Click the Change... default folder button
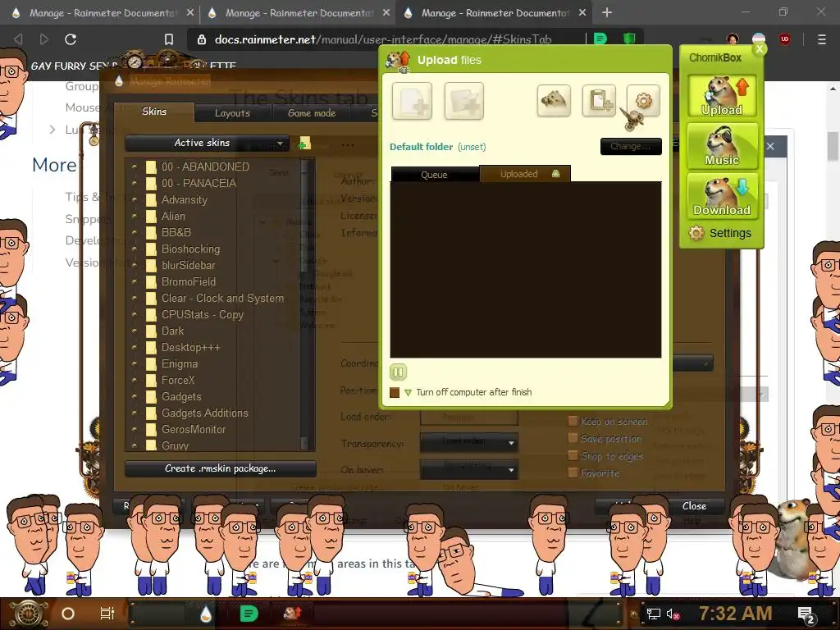 click(631, 146)
